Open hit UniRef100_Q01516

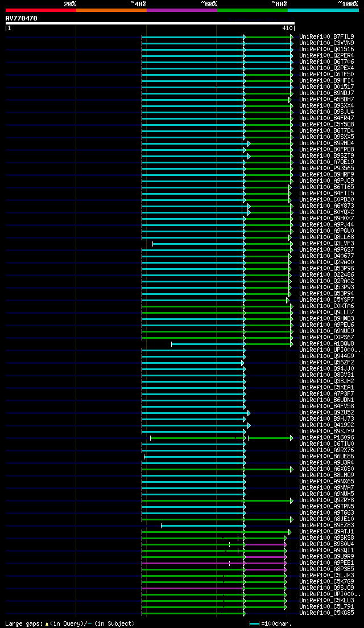click(x=326, y=50)
